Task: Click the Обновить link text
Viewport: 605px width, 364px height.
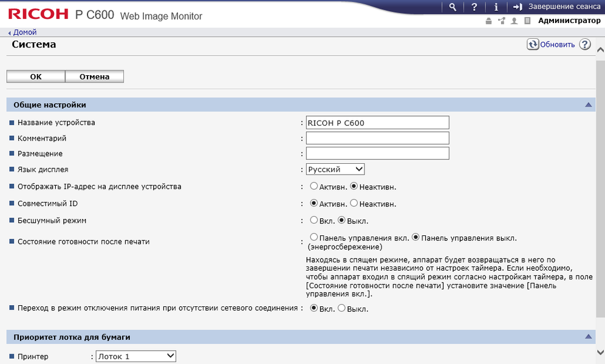Action: [x=557, y=45]
